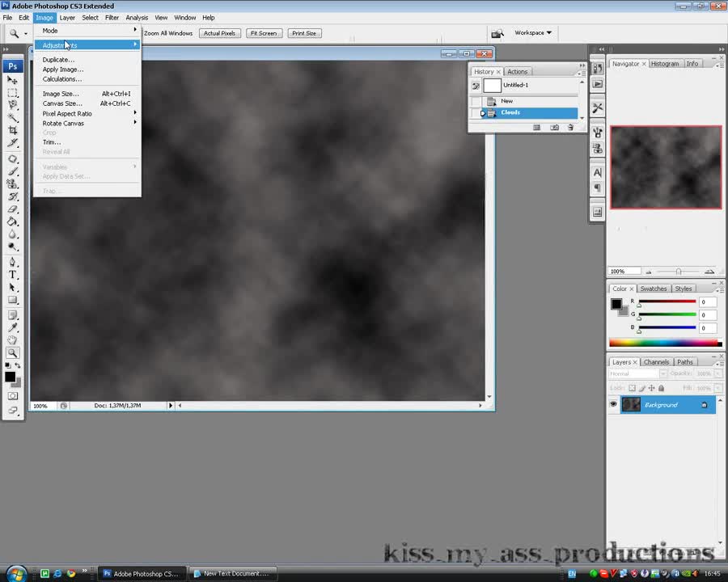Select the Eyedropper tool
This screenshot has width=728, height=582.
[x=12, y=327]
